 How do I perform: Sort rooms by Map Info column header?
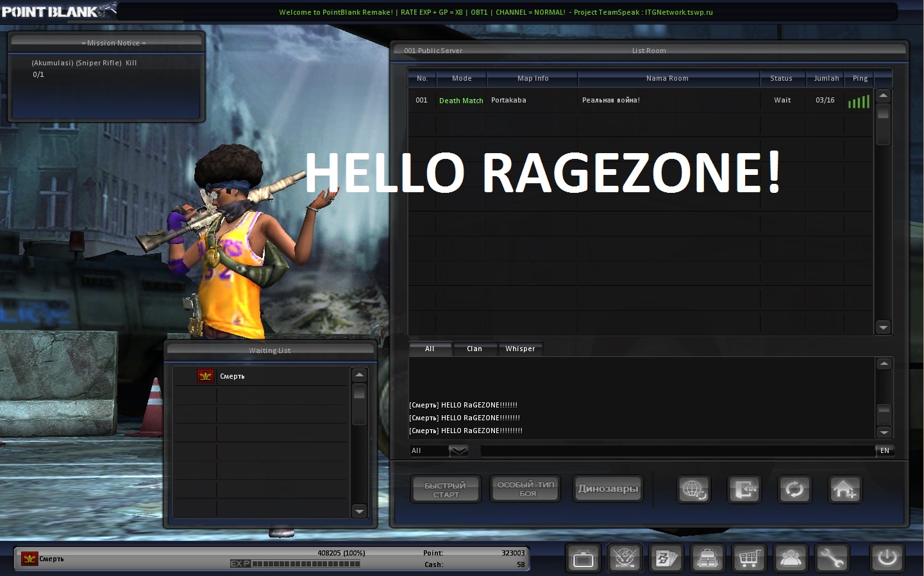pos(533,78)
